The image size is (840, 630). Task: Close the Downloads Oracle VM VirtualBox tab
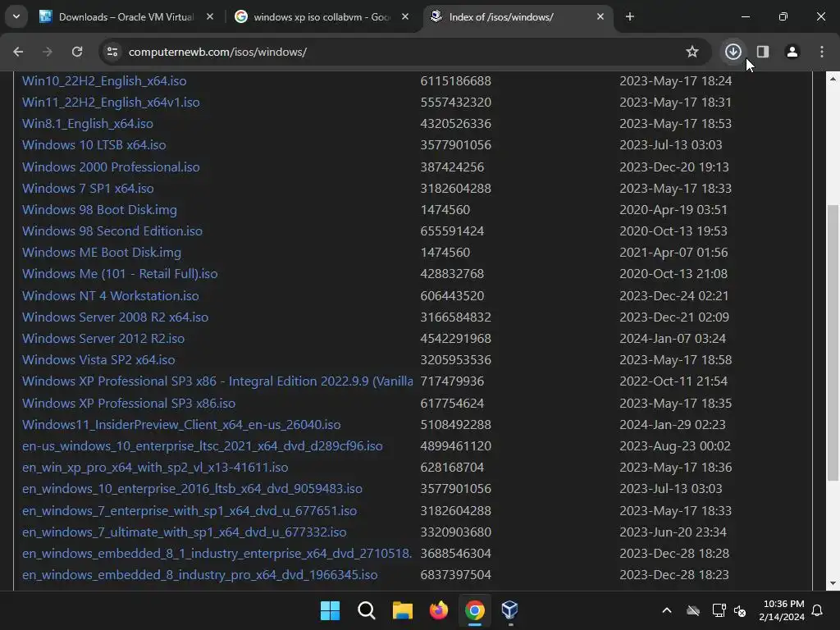click(210, 17)
